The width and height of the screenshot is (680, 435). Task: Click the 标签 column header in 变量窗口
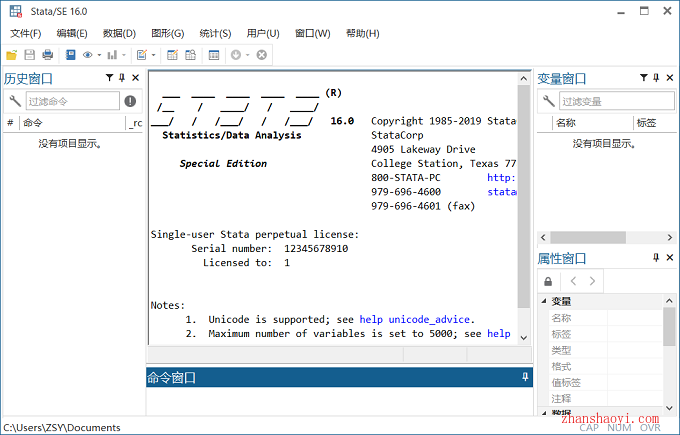[654, 123]
